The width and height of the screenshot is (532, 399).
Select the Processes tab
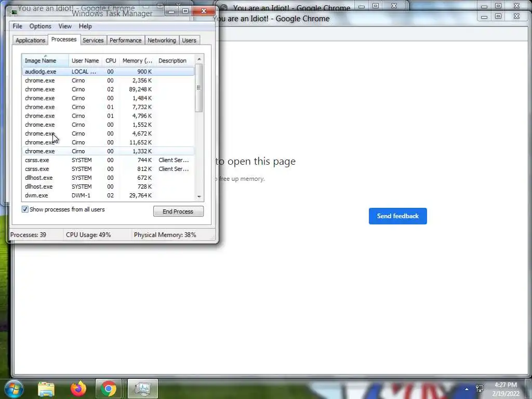pos(64,39)
